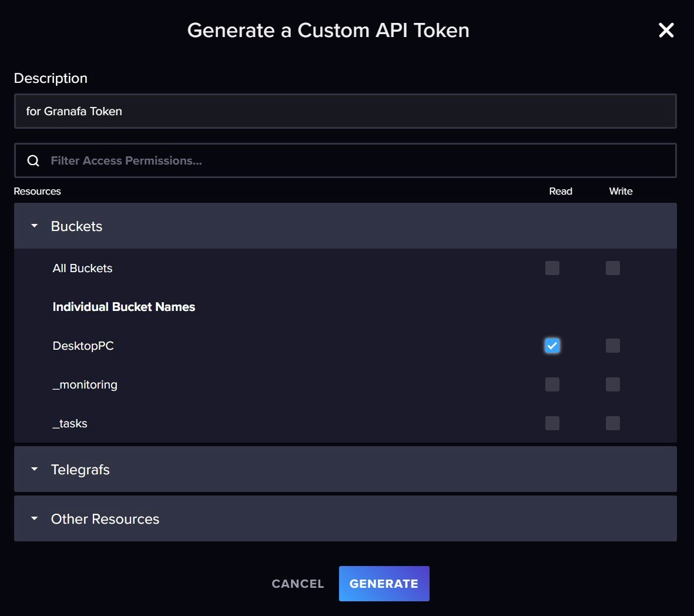Screen dimensions: 694x616
Task: Check Write for _monitoring bucket
Action: tap(612, 384)
